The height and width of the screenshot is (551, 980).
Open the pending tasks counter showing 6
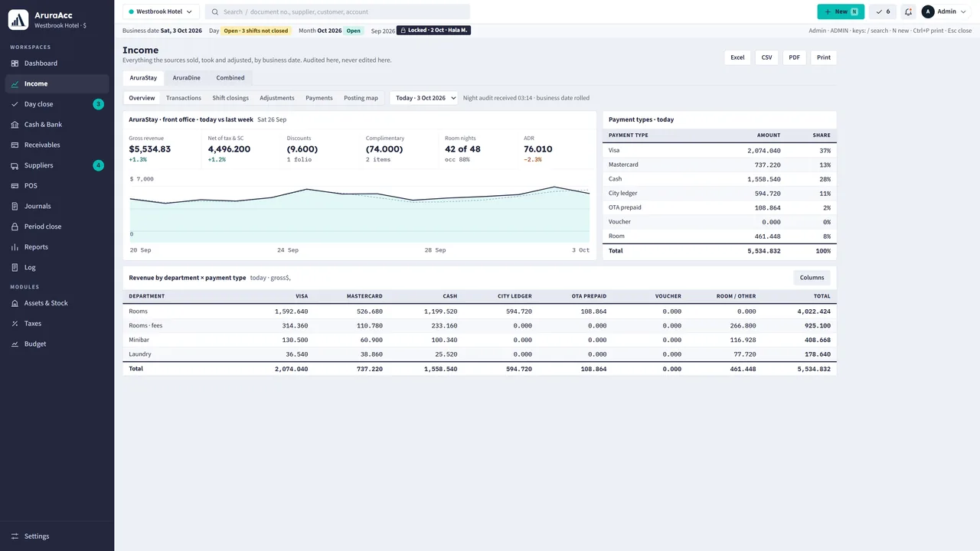(x=883, y=11)
